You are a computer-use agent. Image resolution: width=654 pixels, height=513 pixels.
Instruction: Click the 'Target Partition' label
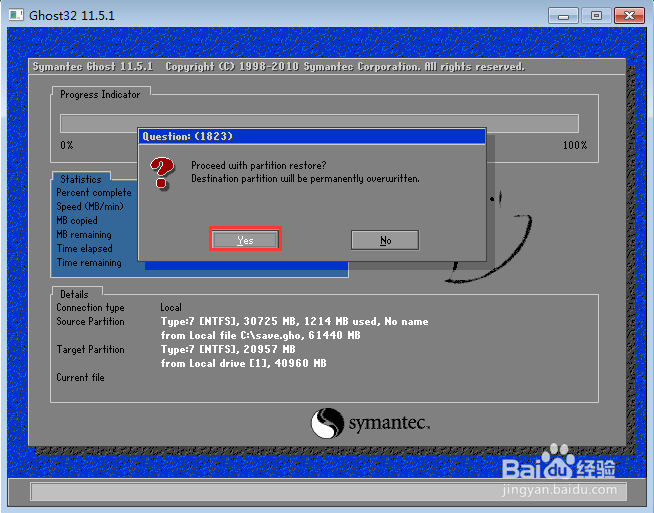pyautogui.click(x=91, y=350)
